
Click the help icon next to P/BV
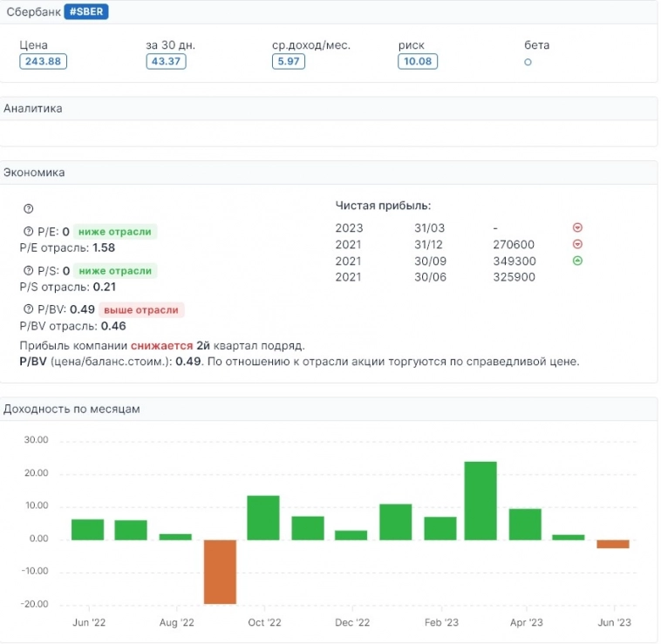(29, 310)
